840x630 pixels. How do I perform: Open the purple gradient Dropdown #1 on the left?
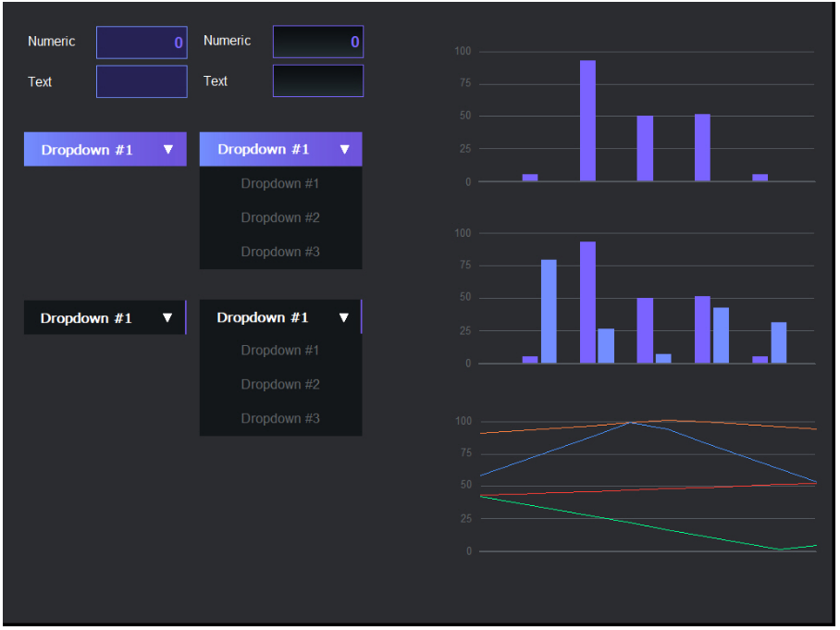point(105,149)
